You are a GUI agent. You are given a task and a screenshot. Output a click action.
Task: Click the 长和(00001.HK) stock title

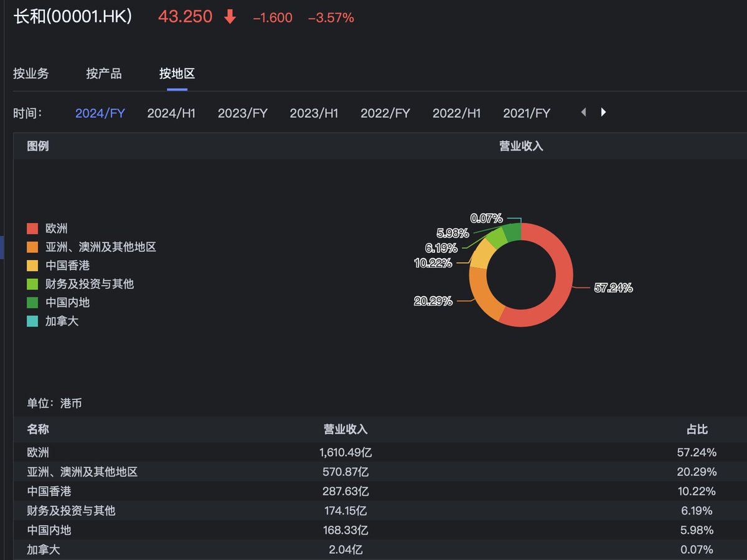(x=73, y=17)
